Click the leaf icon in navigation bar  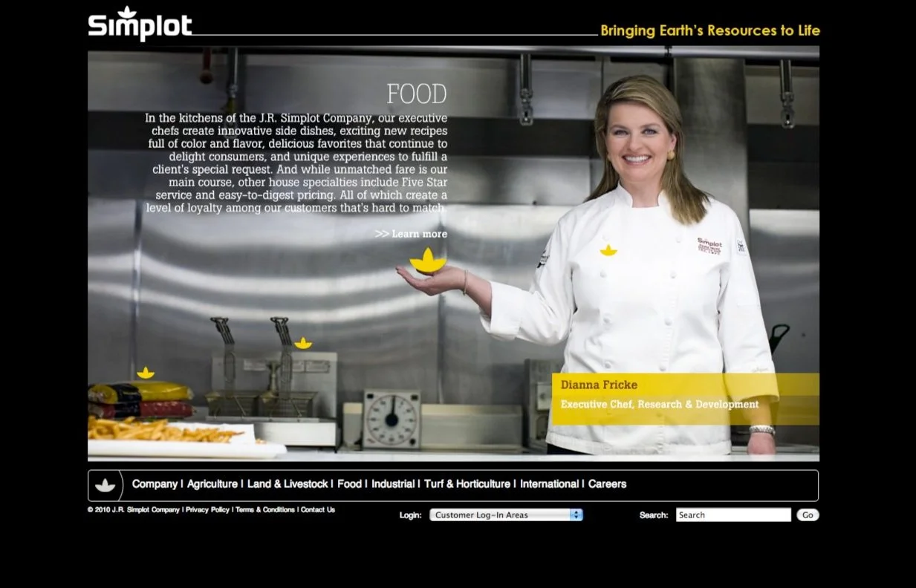(x=105, y=485)
